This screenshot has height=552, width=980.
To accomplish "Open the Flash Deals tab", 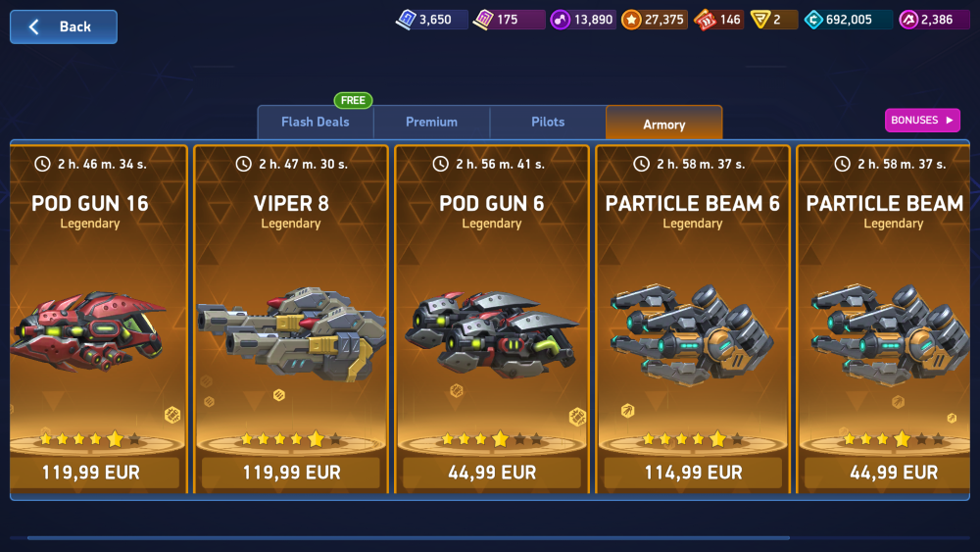I will tap(315, 122).
